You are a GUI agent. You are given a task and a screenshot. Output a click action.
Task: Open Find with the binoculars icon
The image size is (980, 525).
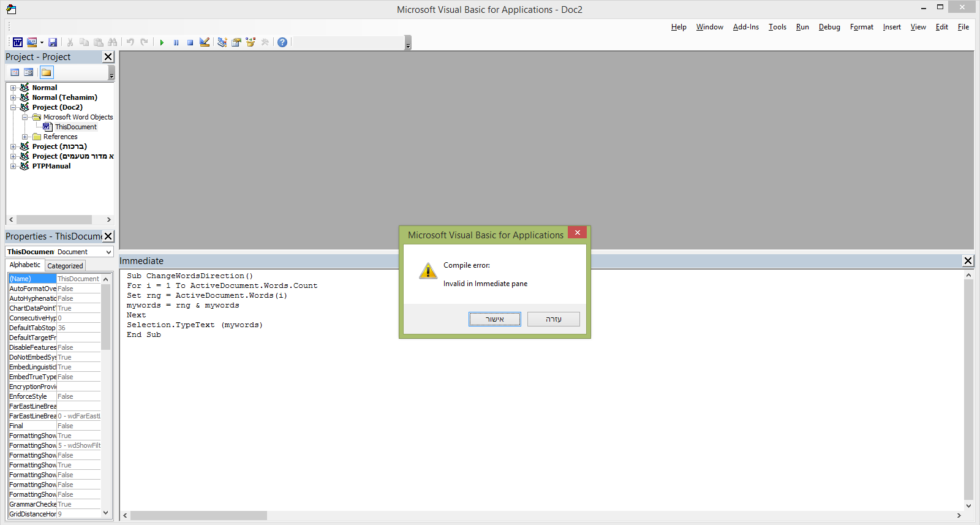tap(113, 42)
